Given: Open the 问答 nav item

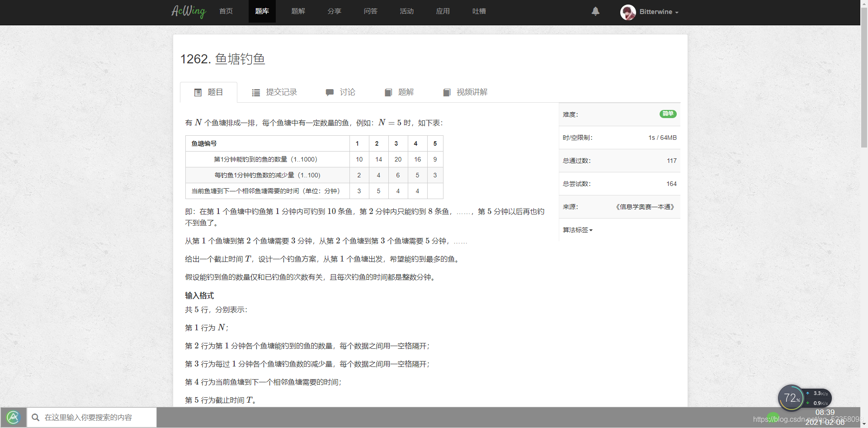Looking at the screenshot, I should [x=371, y=11].
